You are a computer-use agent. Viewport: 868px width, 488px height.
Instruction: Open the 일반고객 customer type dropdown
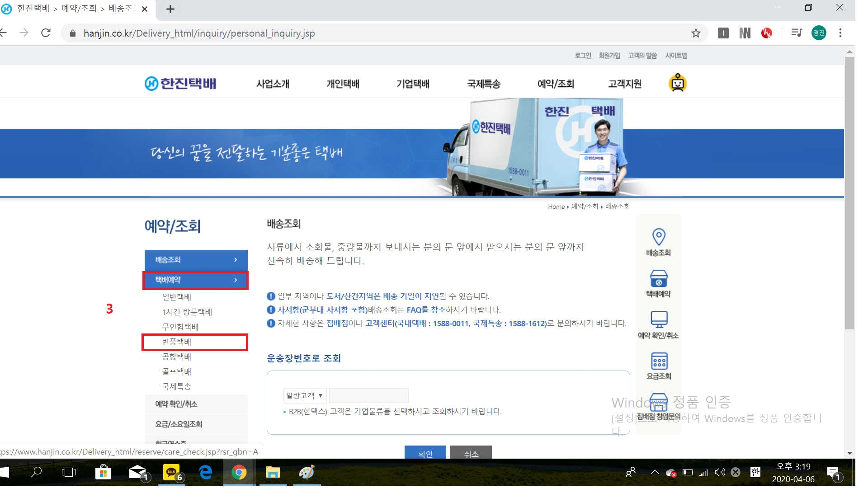[x=305, y=395]
